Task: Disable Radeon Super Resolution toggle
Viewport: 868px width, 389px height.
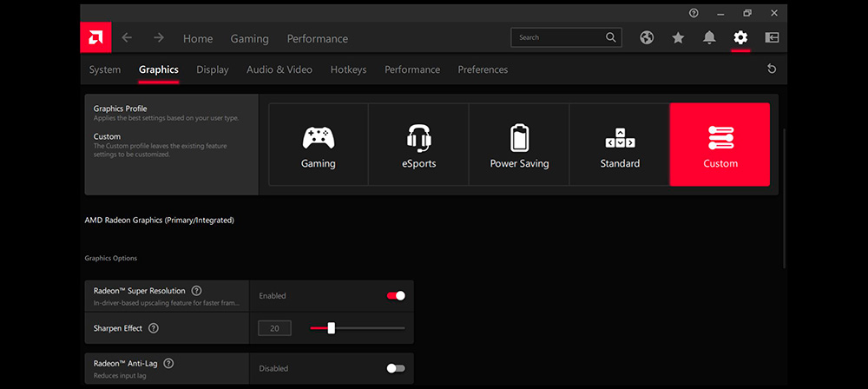Action: pyautogui.click(x=396, y=296)
